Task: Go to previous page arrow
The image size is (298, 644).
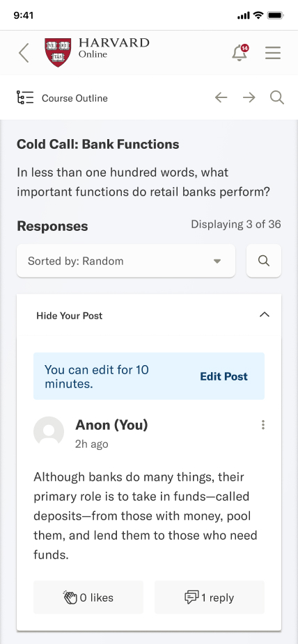Action: point(221,98)
